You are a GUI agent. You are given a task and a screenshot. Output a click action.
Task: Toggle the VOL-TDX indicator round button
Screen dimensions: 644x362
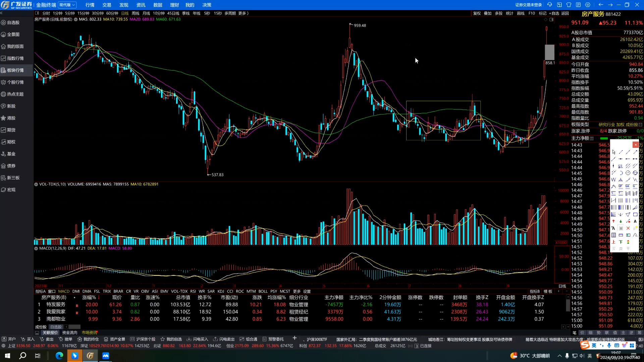36,184
